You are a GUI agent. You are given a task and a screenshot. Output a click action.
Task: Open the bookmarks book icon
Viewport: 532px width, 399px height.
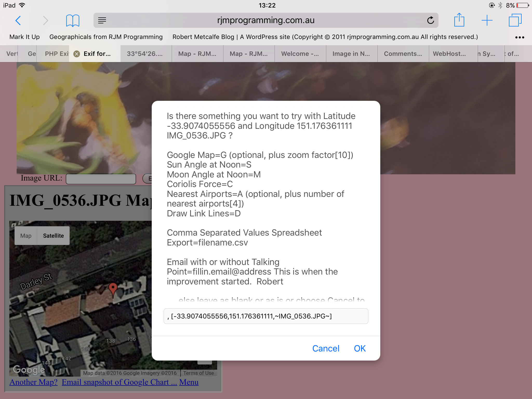pyautogui.click(x=72, y=21)
